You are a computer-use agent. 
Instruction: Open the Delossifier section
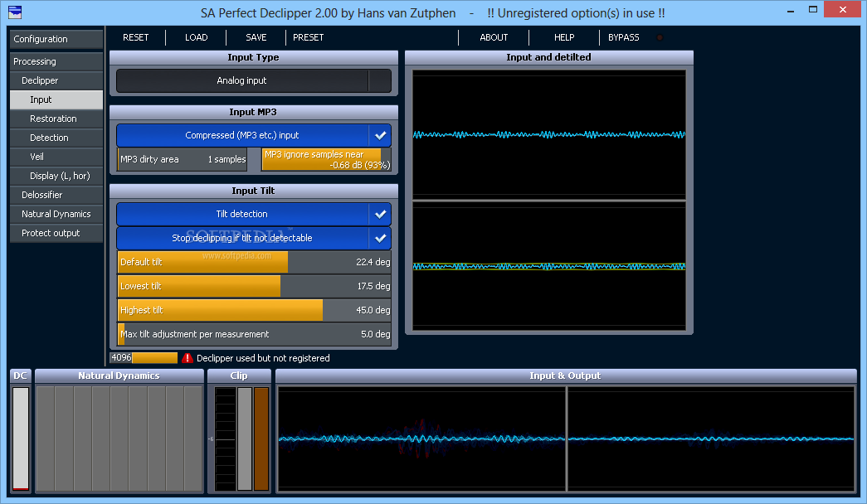[x=56, y=195]
